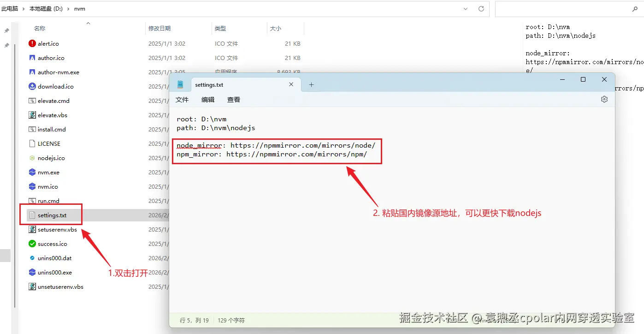
Task: Click the 行 5, 列 19 status indicator
Action: coord(194,320)
